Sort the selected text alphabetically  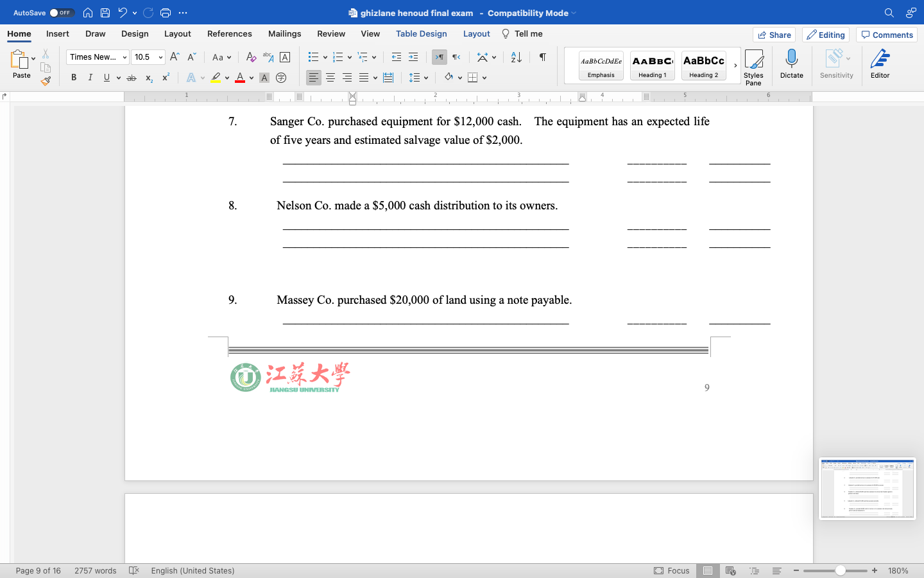(516, 57)
